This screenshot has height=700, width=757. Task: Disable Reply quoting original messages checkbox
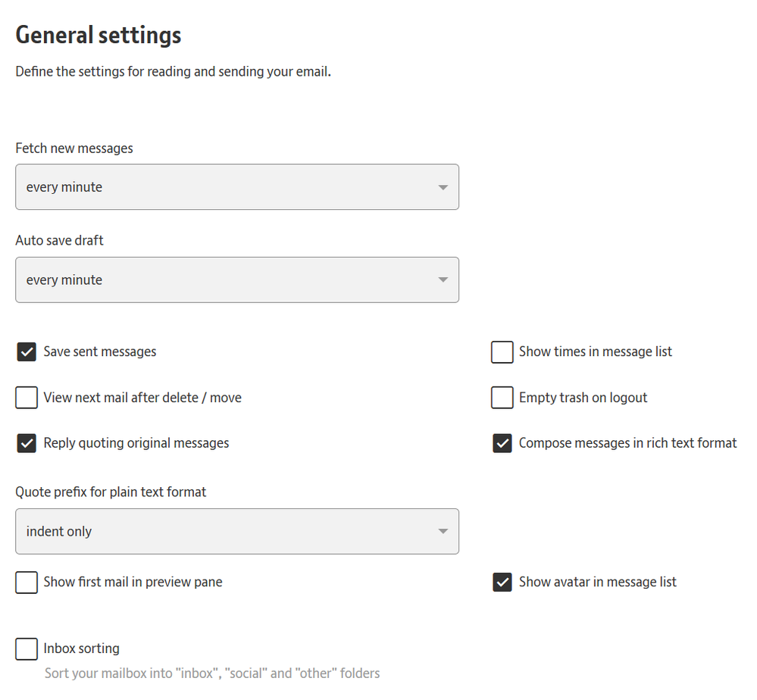coord(27,443)
